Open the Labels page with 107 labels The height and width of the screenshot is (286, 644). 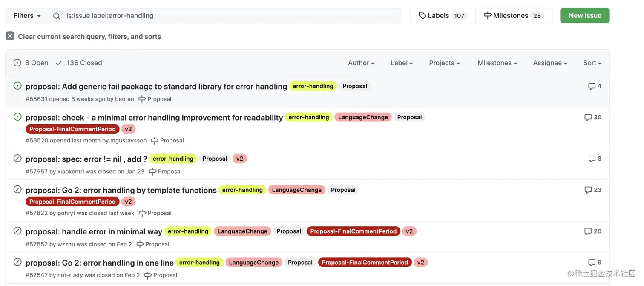(443, 16)
